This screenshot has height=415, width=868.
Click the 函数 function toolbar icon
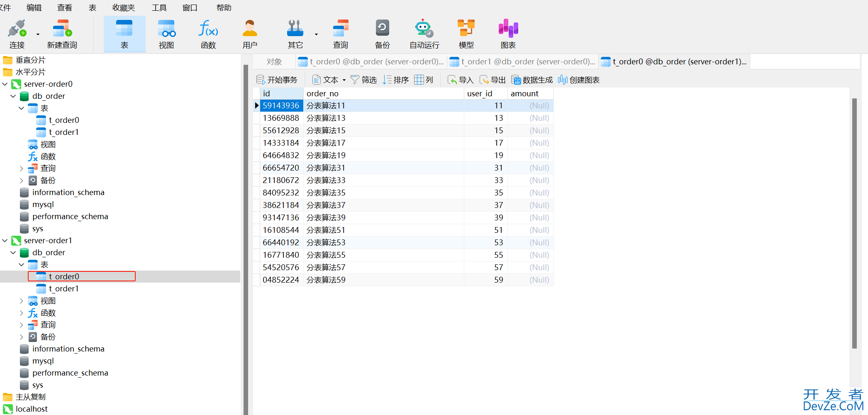point(208,34)
